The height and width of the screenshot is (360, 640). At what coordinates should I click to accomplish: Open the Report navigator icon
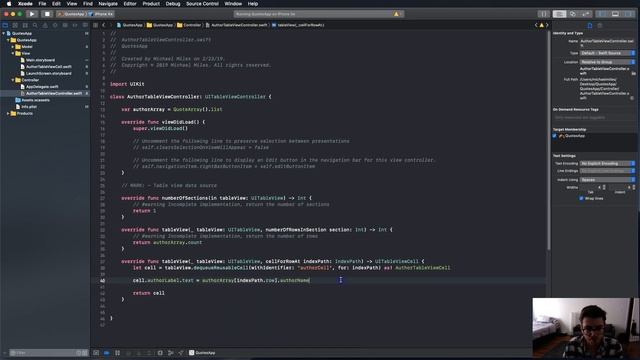click(85, 25)
